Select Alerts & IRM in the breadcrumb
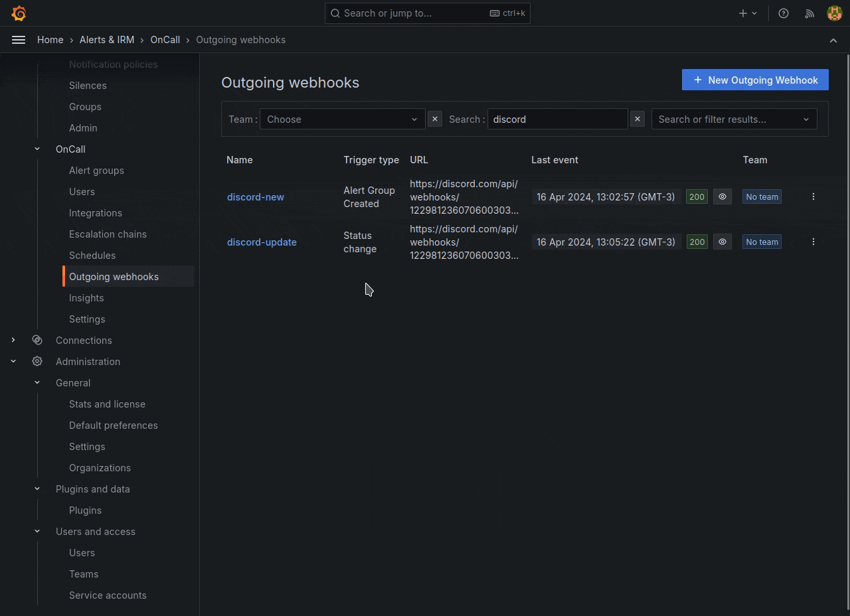 (x=106, y=39)
